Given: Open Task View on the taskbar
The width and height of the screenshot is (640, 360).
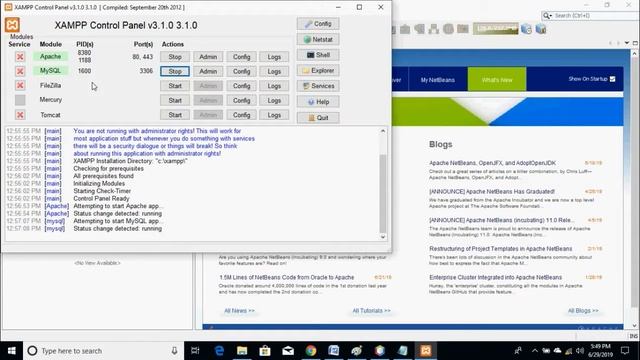Looking at the screenshot, I should tap(195, 351).
